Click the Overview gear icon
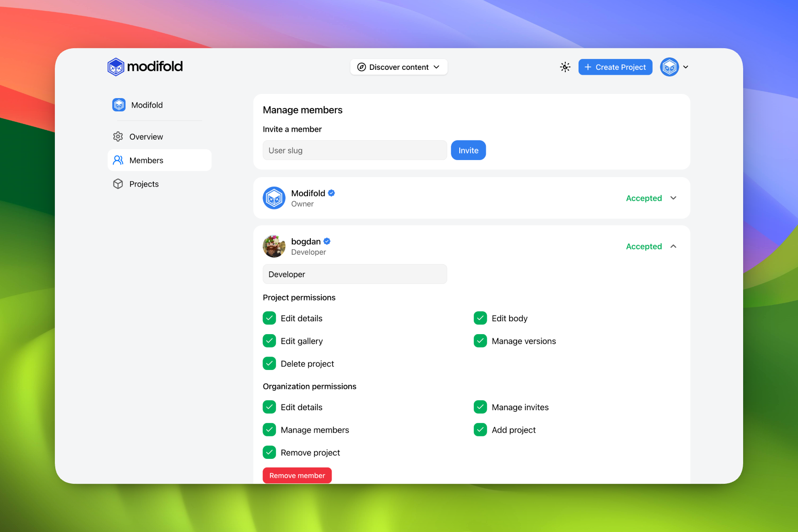 pos(118,137)
